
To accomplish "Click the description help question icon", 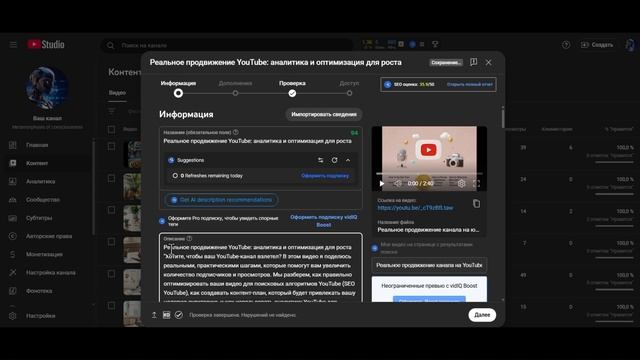I will point(189,239).
